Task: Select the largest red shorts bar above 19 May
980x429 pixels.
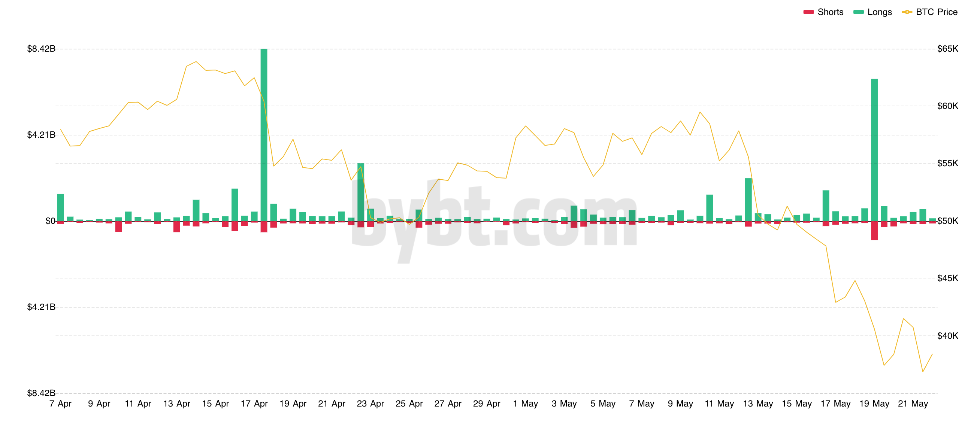Action: [874, 231]
